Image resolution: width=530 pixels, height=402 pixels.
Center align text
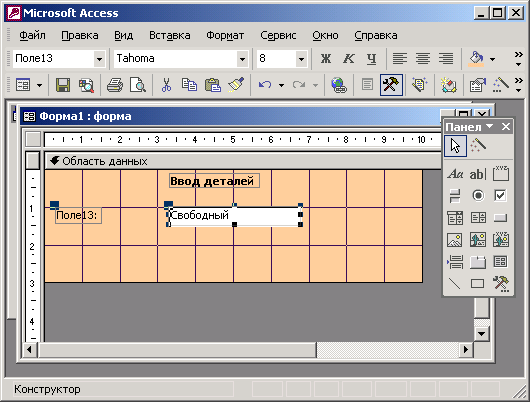point(423,59)
